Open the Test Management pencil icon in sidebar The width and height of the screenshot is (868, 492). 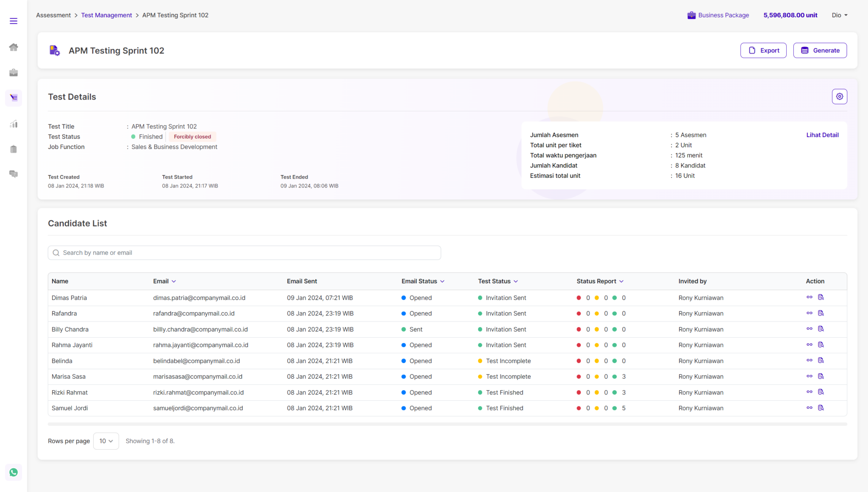pos(14,98)
